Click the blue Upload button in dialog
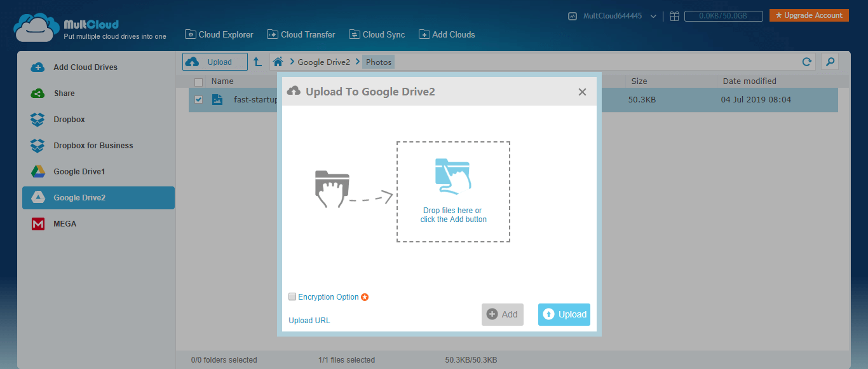 pos(564,314)
